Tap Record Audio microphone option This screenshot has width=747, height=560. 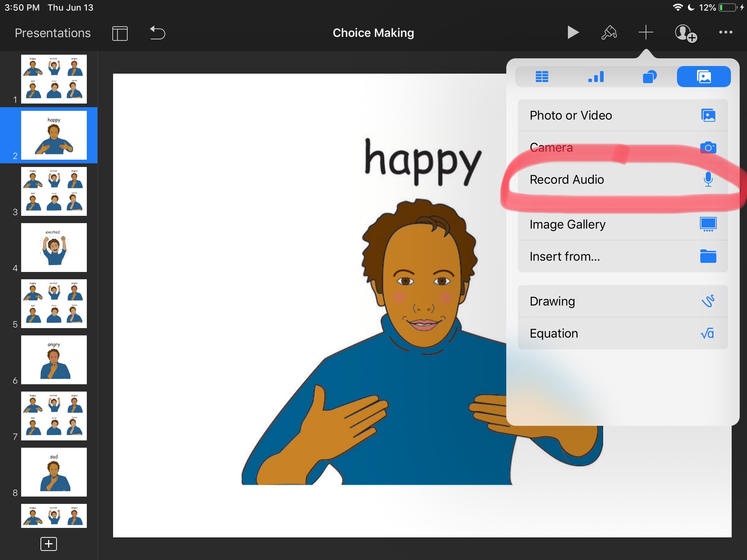622,179
